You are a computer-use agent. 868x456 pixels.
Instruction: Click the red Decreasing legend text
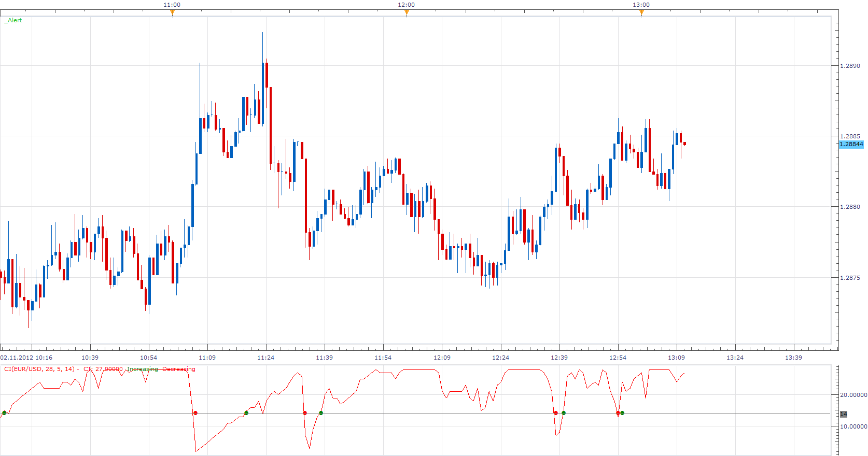[x=179, y=369]
